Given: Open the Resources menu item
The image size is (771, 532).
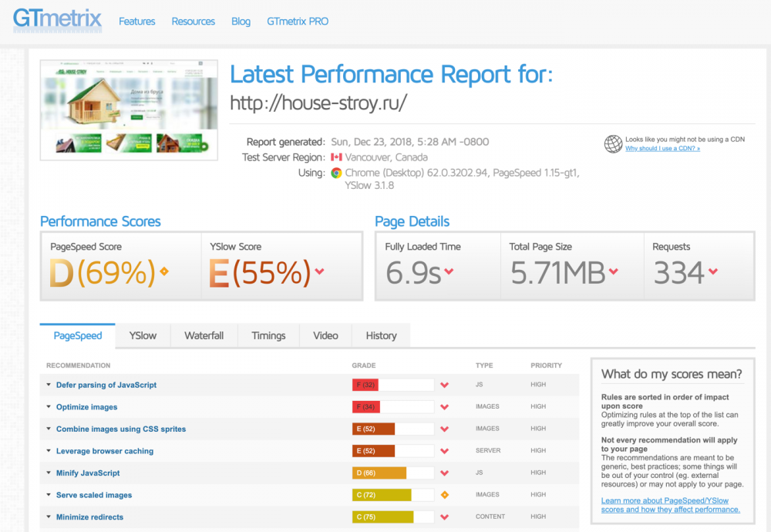Looking at the screenshot, I should click(x=194, y=22).
